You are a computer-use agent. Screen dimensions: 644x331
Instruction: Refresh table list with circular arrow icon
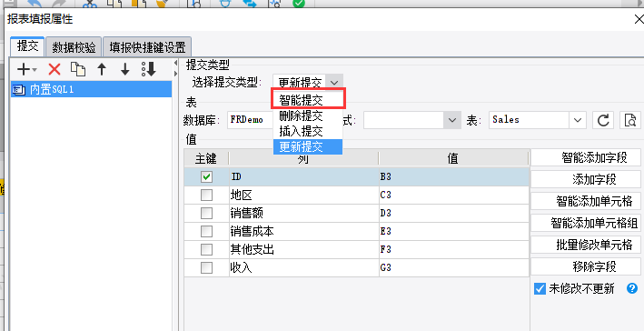603,120
